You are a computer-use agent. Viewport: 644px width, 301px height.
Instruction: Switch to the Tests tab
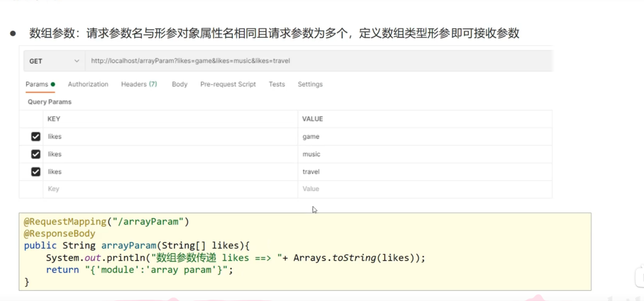(x=277, y=84)
